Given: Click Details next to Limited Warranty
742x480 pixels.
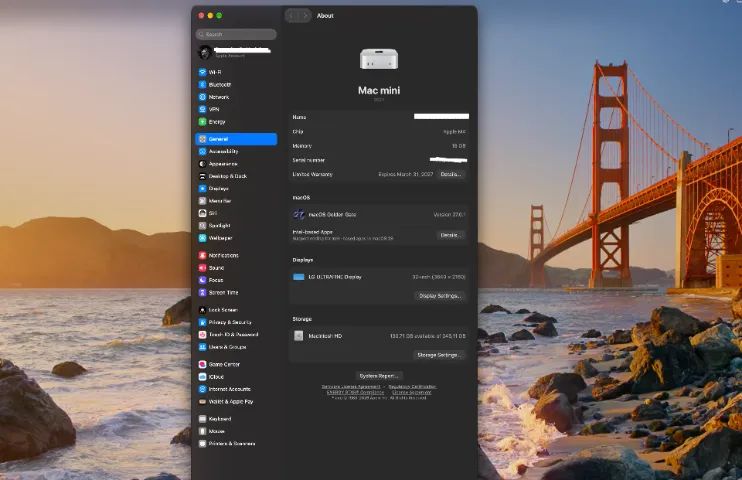Looking at the screenshot, I should (x=450, y=174).
